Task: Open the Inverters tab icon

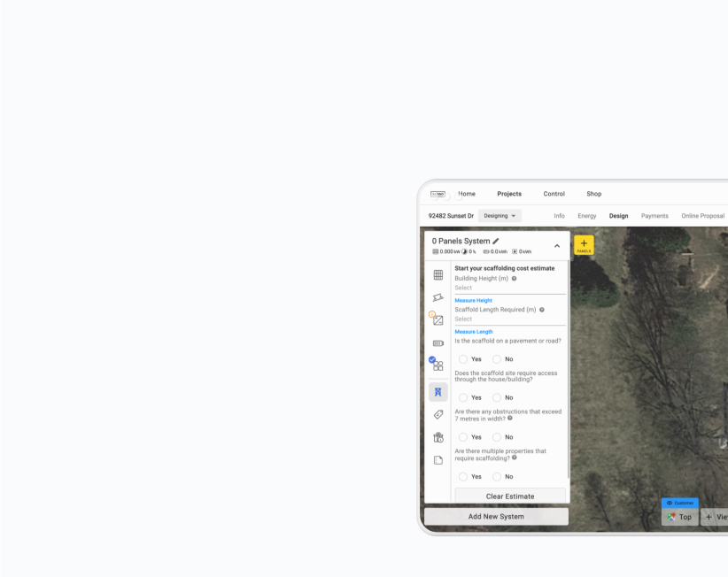Action: click(438, 320)
